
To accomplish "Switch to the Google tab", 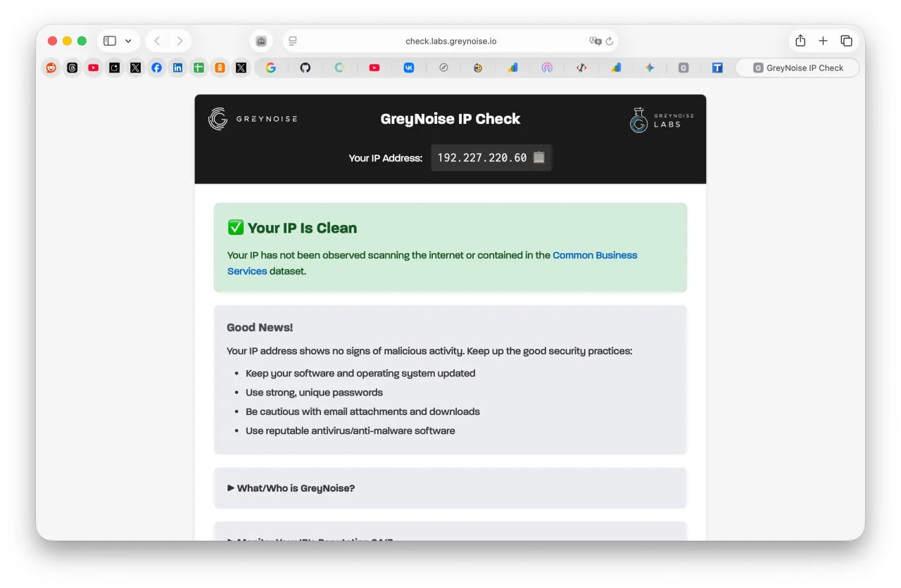I will (x=270, y=68).
